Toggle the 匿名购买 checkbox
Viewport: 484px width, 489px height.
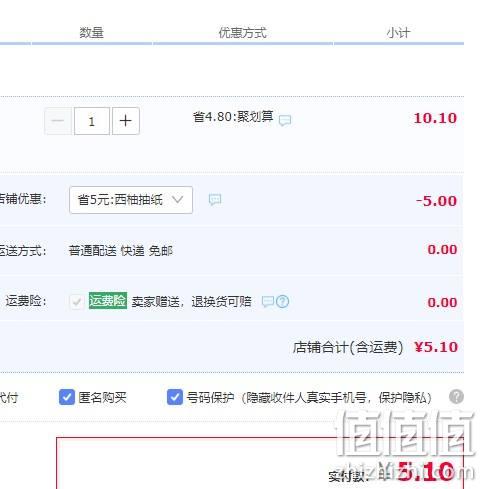(x=67, y=397)
